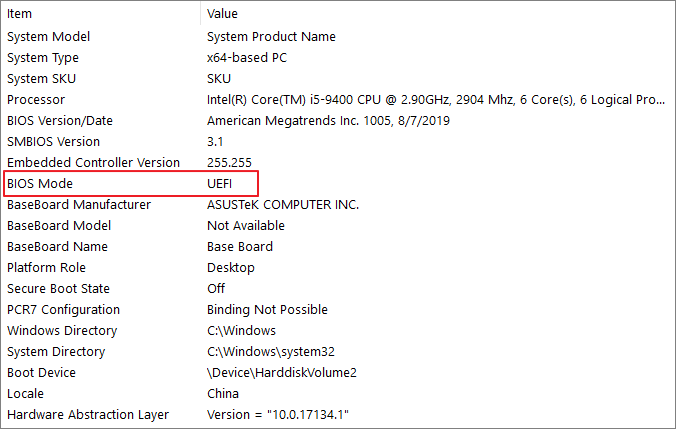
Task: Click the Value column header
Action: (x=222, y=14)
